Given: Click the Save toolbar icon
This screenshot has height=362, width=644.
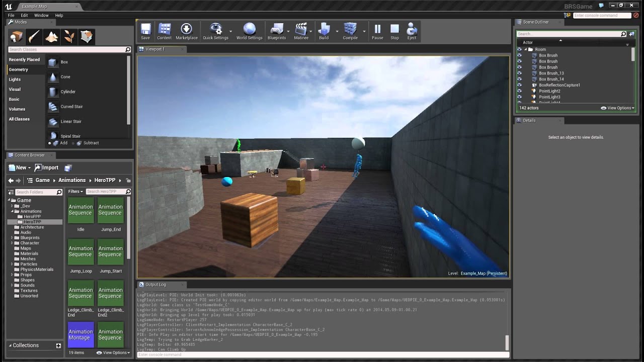Looking at the screenshot, I should [145, 31].
